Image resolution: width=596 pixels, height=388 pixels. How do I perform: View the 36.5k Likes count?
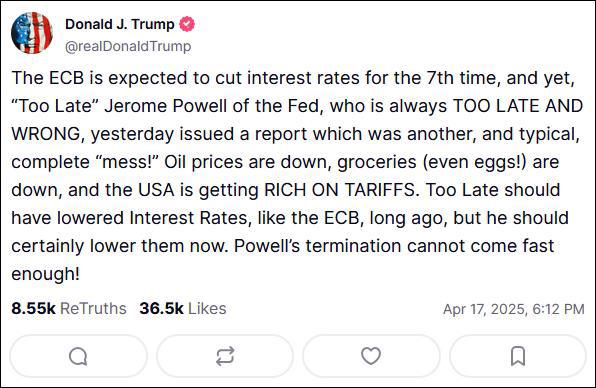pyautogui.click(x=162, y=309)
